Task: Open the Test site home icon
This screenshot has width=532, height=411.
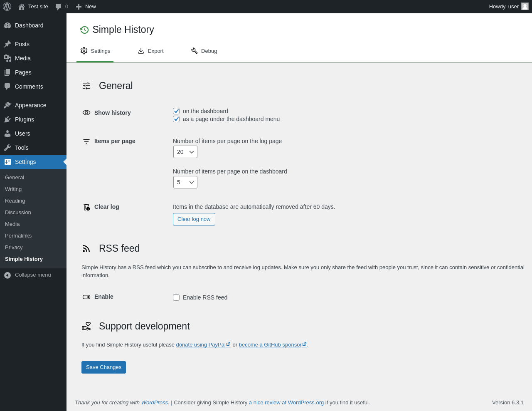Action: click(x=22, y=7)
